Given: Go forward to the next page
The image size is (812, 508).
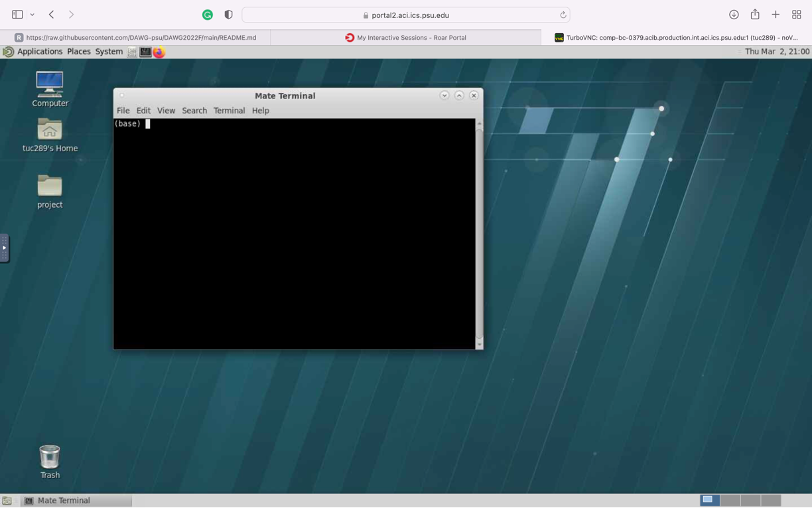Looking at the screenshot, I should 71,15.
